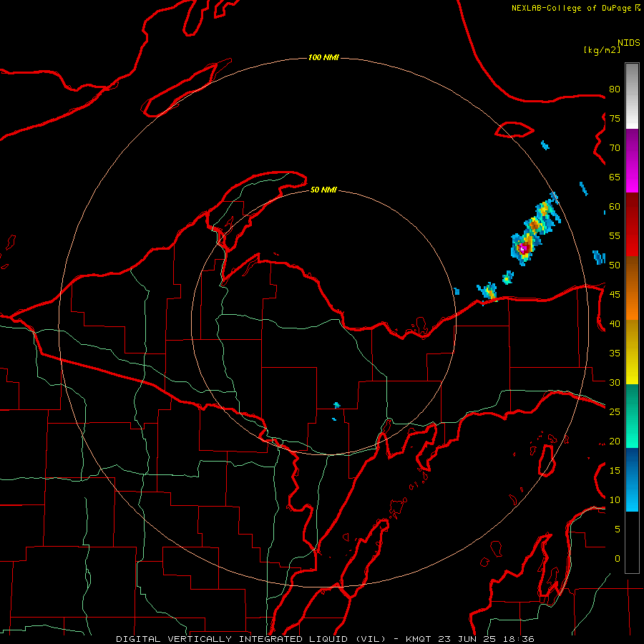Click the 75 value on the scale
Screen dimensions: 644x644
point(615,118)
